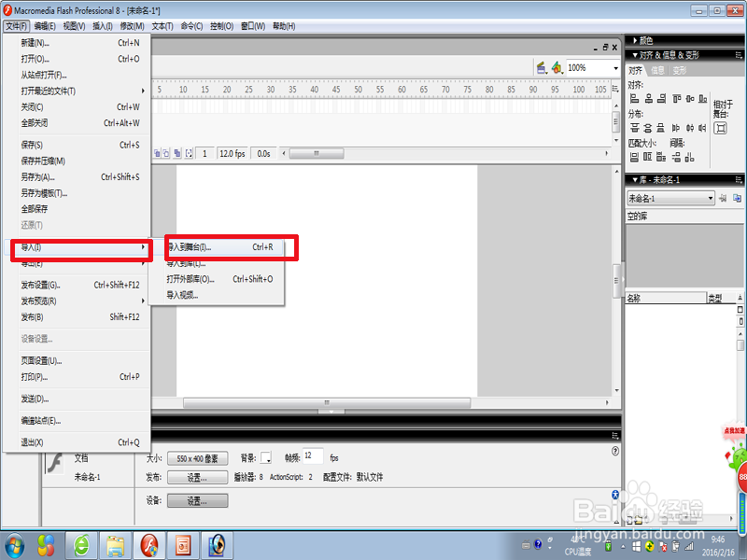
Task: Open stage zoom 100% dropdown
Action: pos(615,68)
